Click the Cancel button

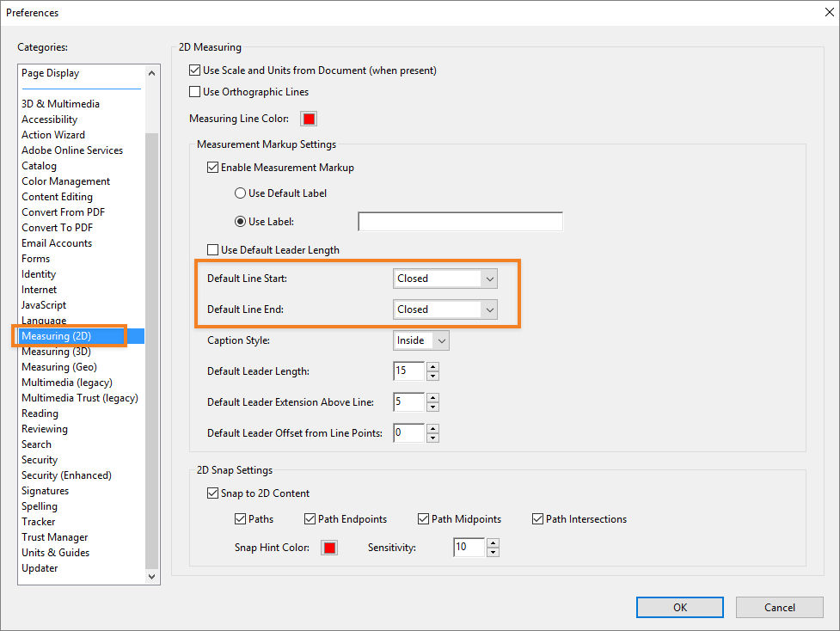pos(779,607)
